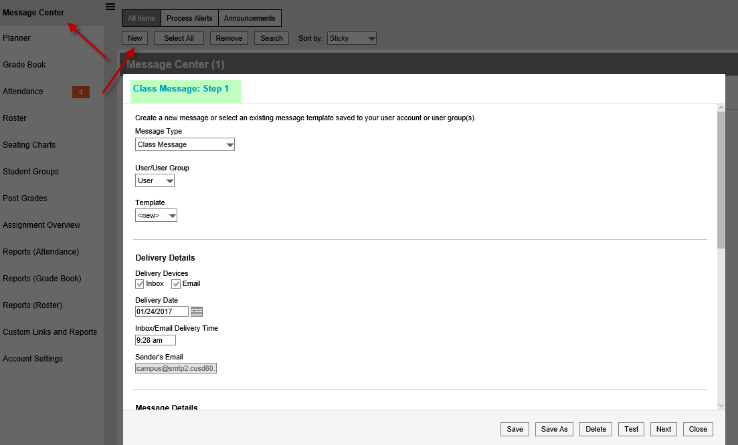Image resolution: width=738 pixels, height=445 pixels.
Task: Click the Remove button
Action: [229, 38]
